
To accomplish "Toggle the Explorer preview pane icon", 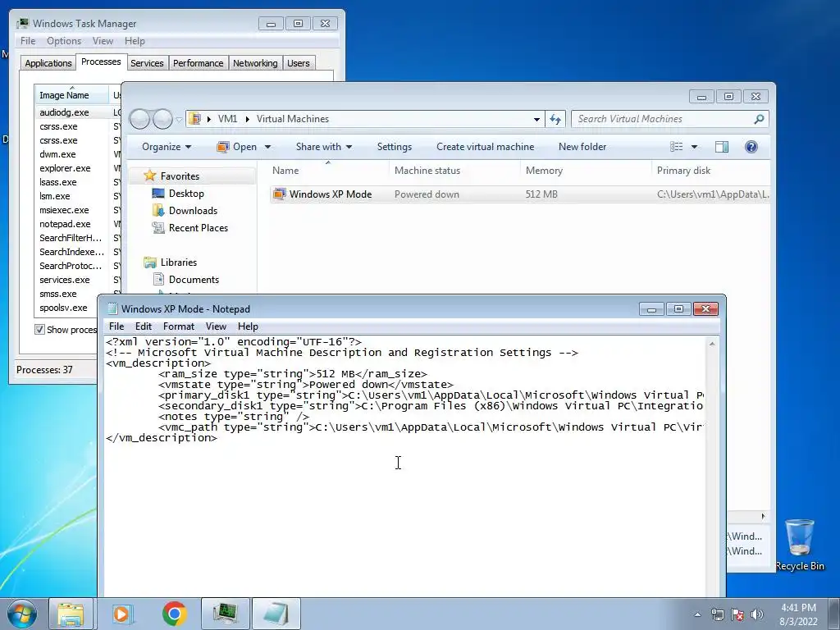I will click(x=722, y=147).
